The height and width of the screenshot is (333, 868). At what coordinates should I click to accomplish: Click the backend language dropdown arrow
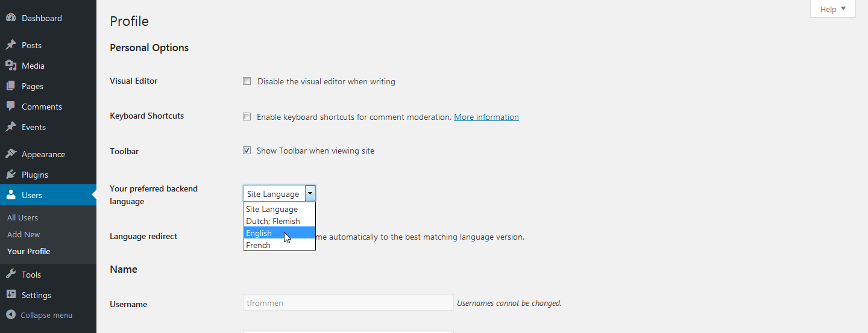tap(310, 193)
